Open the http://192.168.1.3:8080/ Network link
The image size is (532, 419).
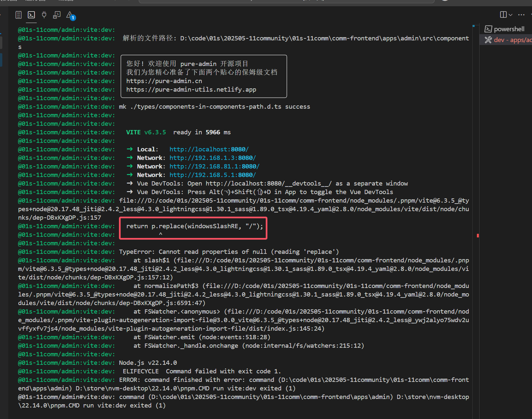pyautogui.click(x=213, y=158)
